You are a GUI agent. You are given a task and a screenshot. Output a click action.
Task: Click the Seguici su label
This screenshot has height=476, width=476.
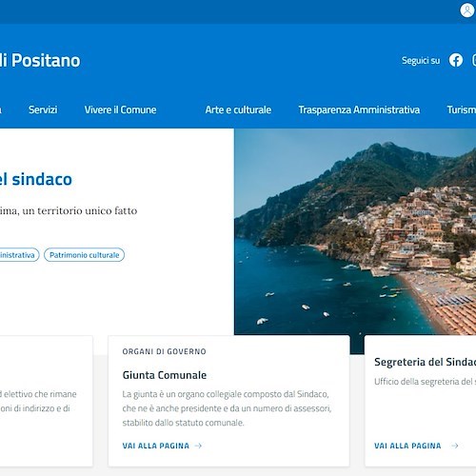(x=421, y=60)
